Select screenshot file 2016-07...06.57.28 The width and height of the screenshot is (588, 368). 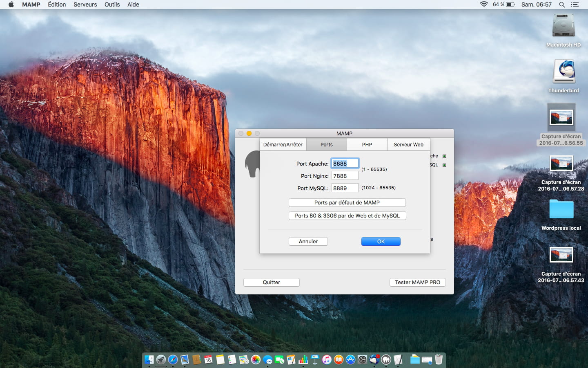561,173
